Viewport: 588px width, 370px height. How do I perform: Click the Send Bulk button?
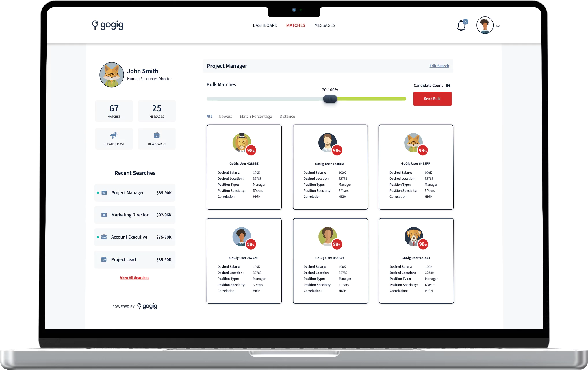[x=432, y=98]
